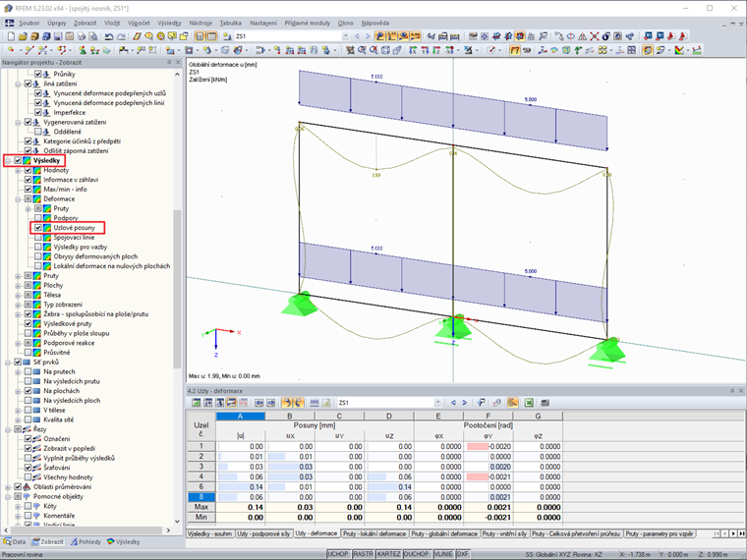Click the show navigator panel toggle icon
The width and height of the screenshot is (747, 560).
[x=200, y=36]
